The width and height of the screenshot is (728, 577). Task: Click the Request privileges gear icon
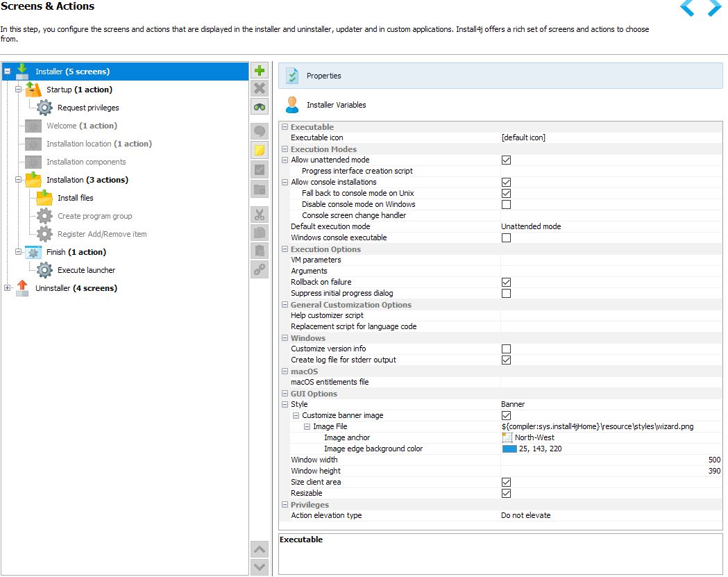coord(44,108)
